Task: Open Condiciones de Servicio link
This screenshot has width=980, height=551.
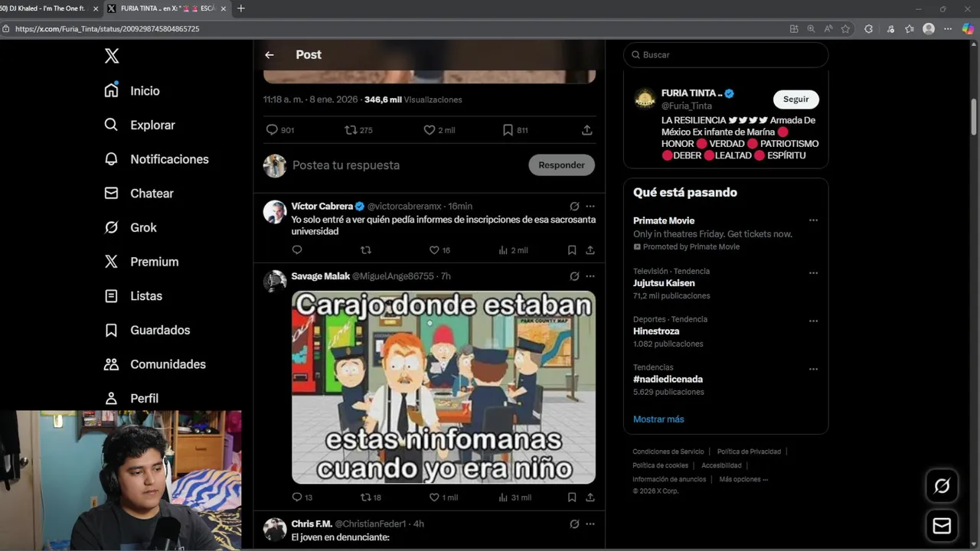Action: pos(668,452)
